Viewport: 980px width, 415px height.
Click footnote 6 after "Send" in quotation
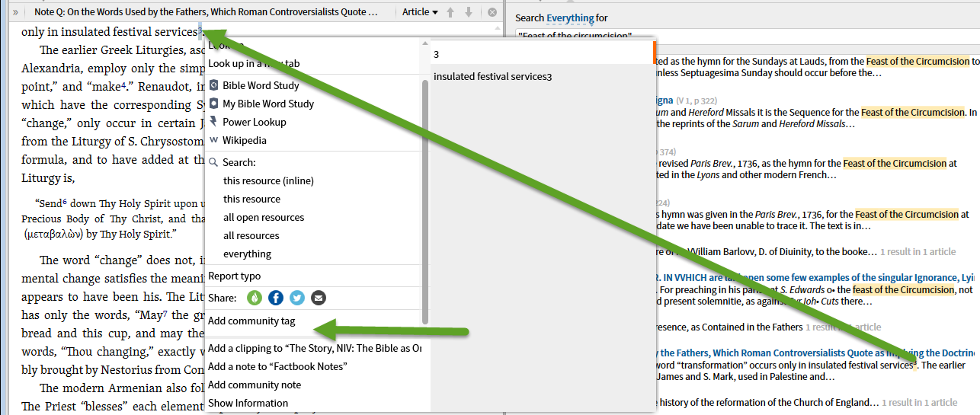coord(66,202)
